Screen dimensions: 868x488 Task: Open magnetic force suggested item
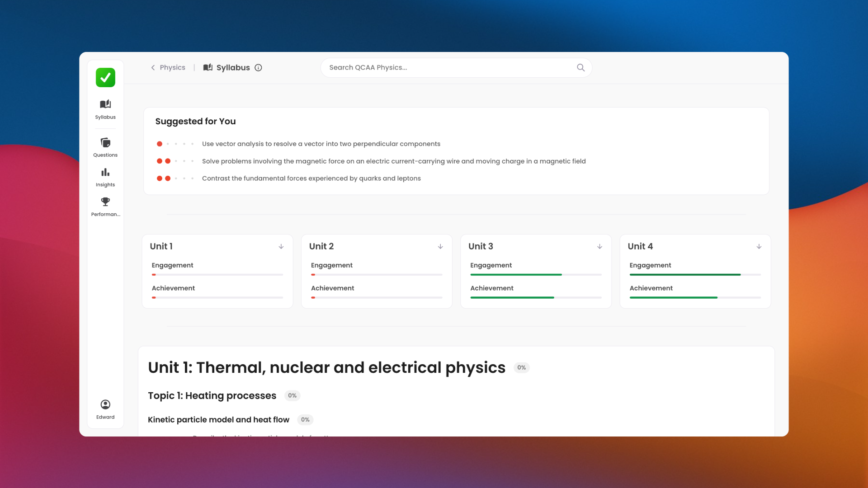point(393,161)
